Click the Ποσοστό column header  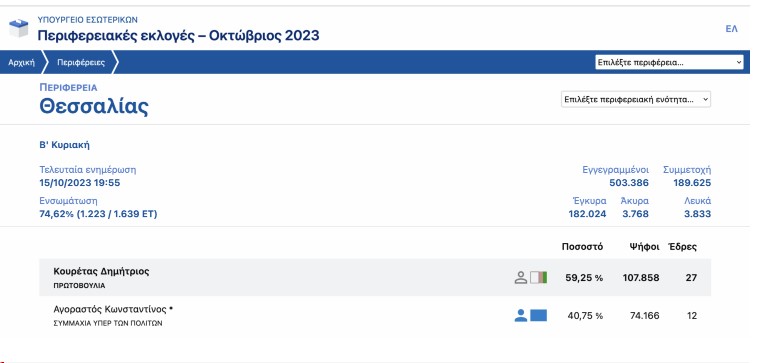coord(582,247)
